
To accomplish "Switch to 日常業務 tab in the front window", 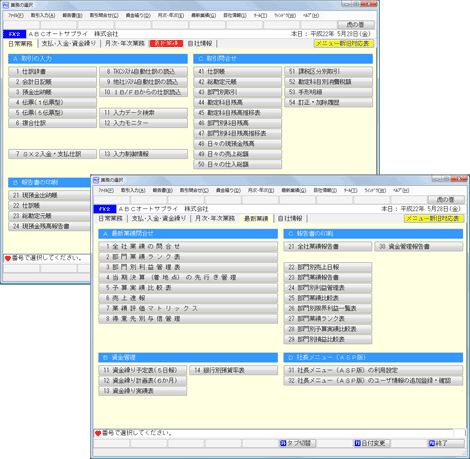I will click(111, 219).
